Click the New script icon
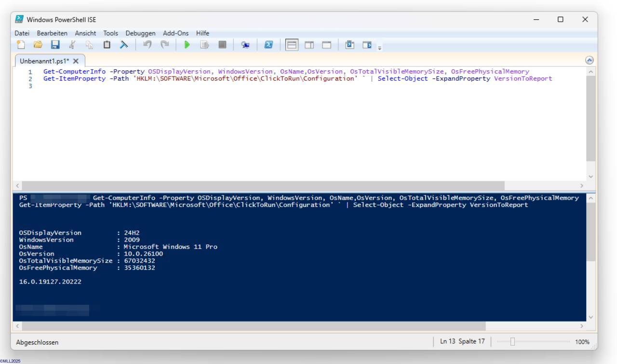The image size is (617, 364). [x=20, y=45]
